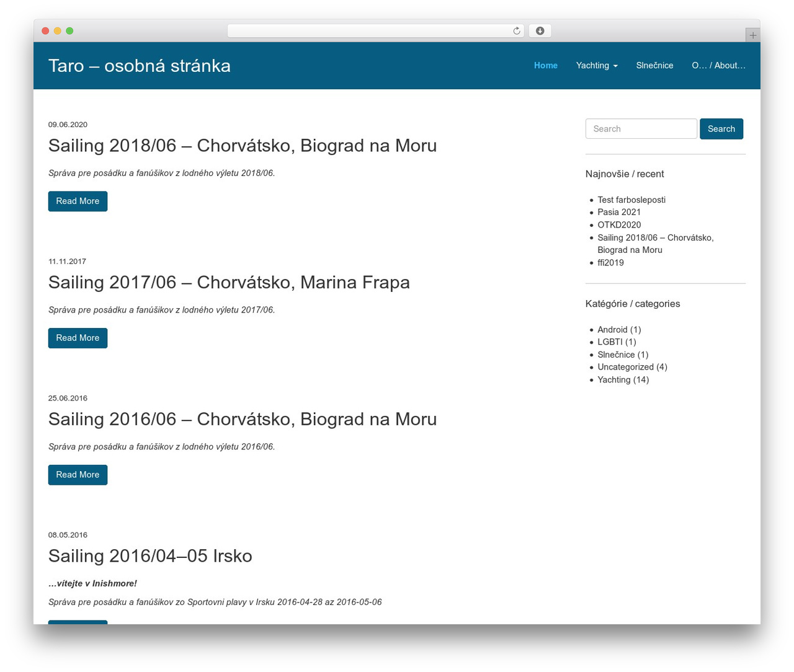
Task: Open the Sailing 2018/06 link in the recent posts list
Action: tap(656, 244)
